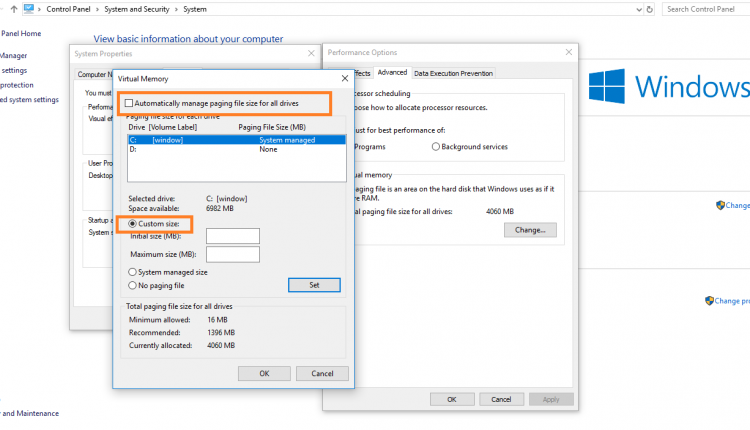Open the Computer Name tab in System Properties
750x430 pixels.
pyautogui.click(x=95, y=74)
